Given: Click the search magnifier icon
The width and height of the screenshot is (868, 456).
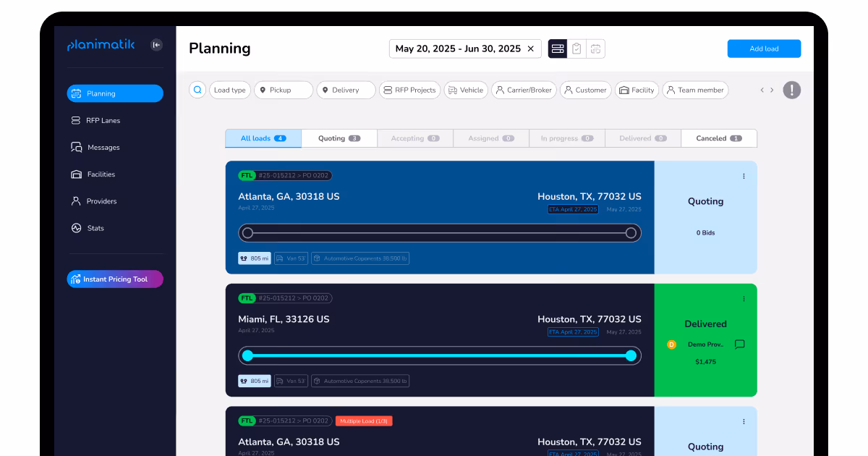Looking at the screenshot, I should coord(197,90).
